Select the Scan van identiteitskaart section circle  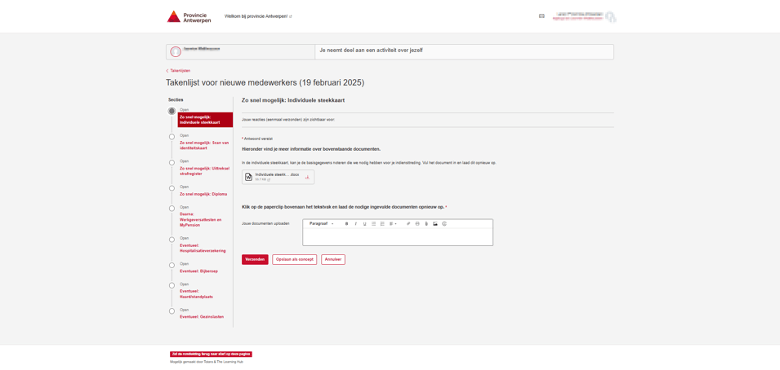tap(172, 137)
